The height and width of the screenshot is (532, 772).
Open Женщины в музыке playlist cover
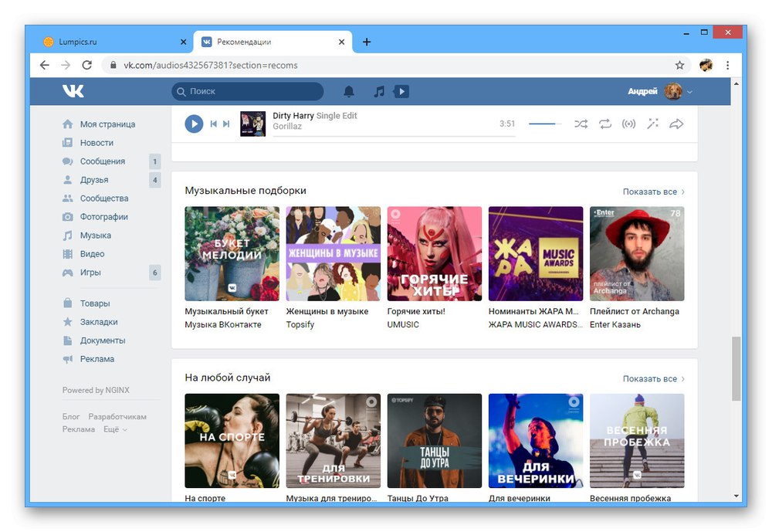click(334, 254)
